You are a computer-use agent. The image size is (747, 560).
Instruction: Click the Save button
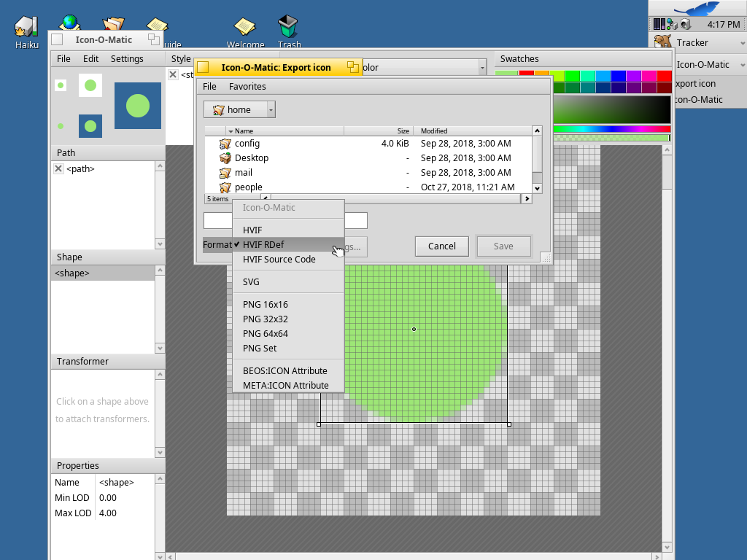click(x=503, y=246)
